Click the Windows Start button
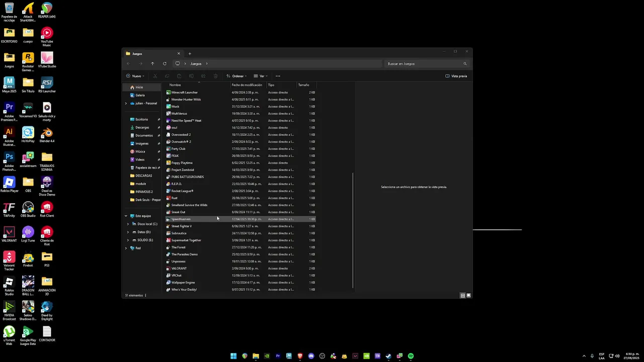This screenshot has height=362, width=644. tap(233, 356)
